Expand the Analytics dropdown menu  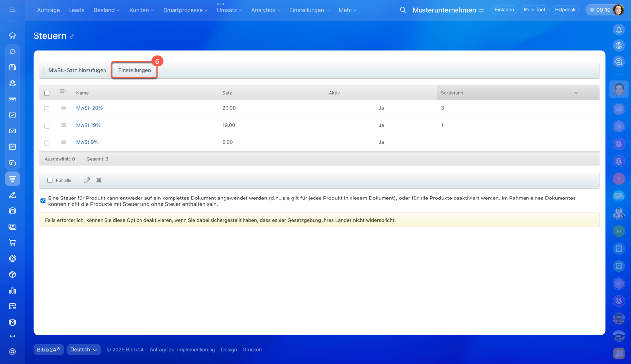(x=265, y=10)
